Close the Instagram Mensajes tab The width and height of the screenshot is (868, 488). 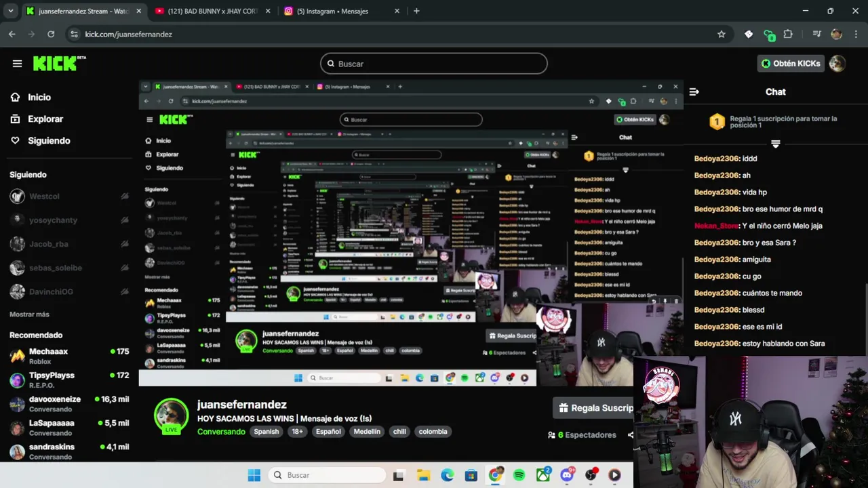click(397, 11)
